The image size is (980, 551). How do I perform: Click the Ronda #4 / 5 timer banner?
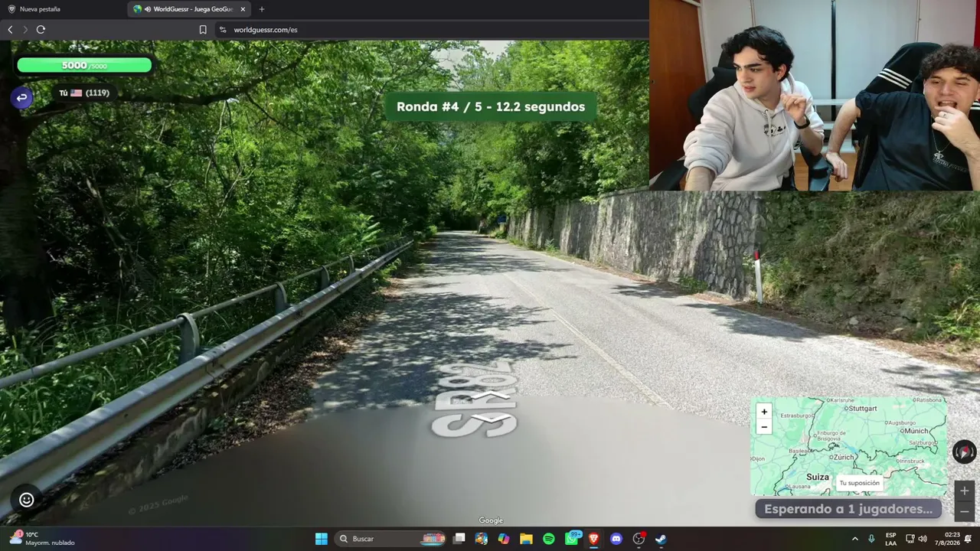coord(491,106)
